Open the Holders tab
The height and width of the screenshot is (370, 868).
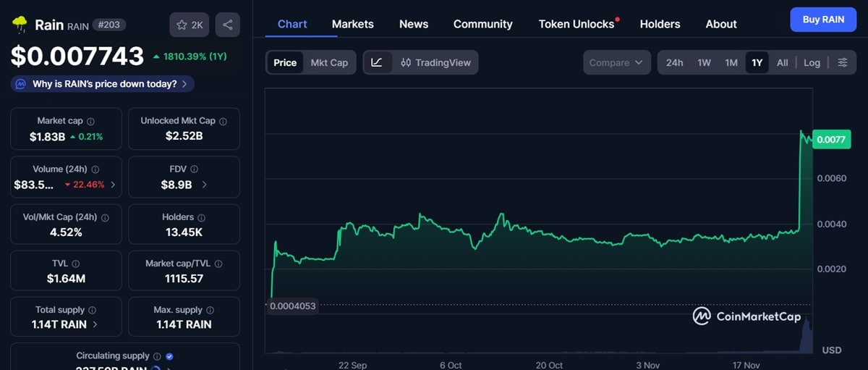[660, 24]
